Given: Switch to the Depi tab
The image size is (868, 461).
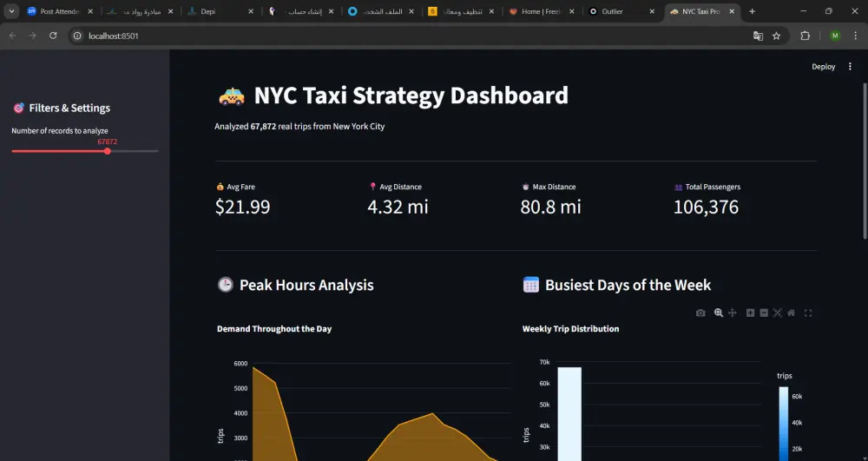Looking at the screenshot, I should 220,11.
